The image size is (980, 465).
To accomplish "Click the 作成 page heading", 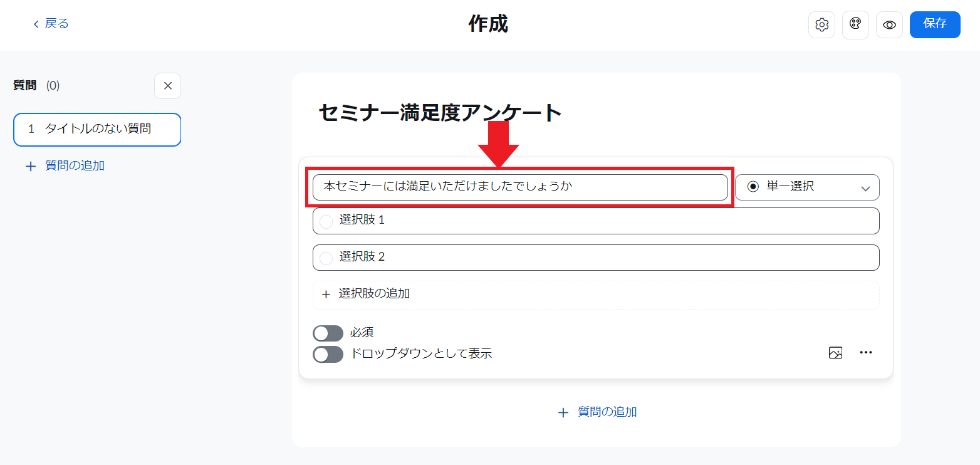I will pyautogui.click(x=488, y=24).
